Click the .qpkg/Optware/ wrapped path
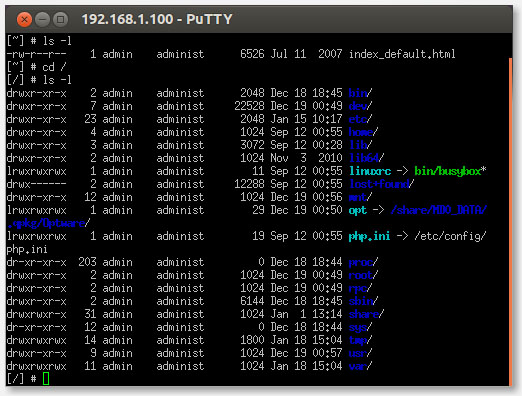The width and height of the screenshot is (522, 396). (x=48, y=223)
